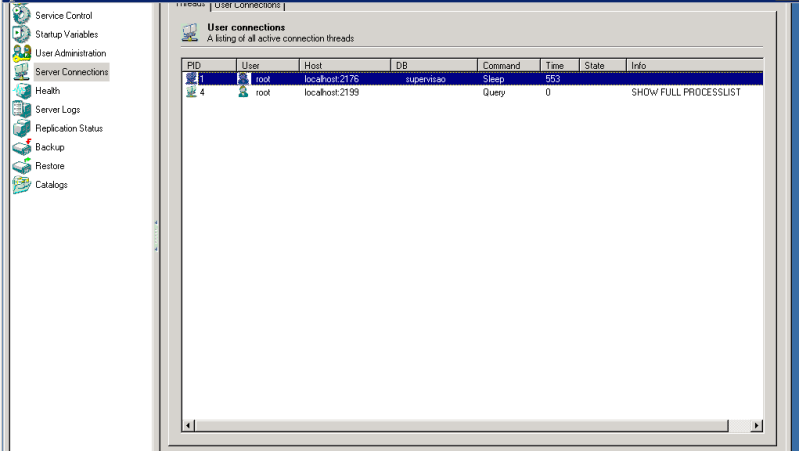Open the Replication Status icon
This screenshot has width=799, height=451.
pos(21,128)
